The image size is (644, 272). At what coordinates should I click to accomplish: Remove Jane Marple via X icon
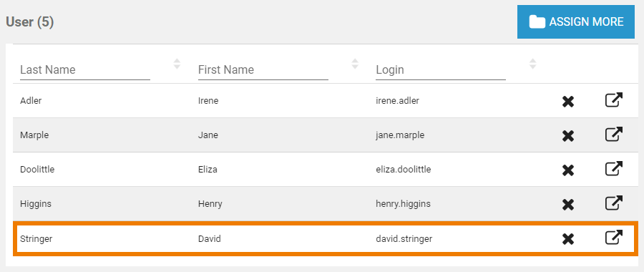[x=568, y=136]
